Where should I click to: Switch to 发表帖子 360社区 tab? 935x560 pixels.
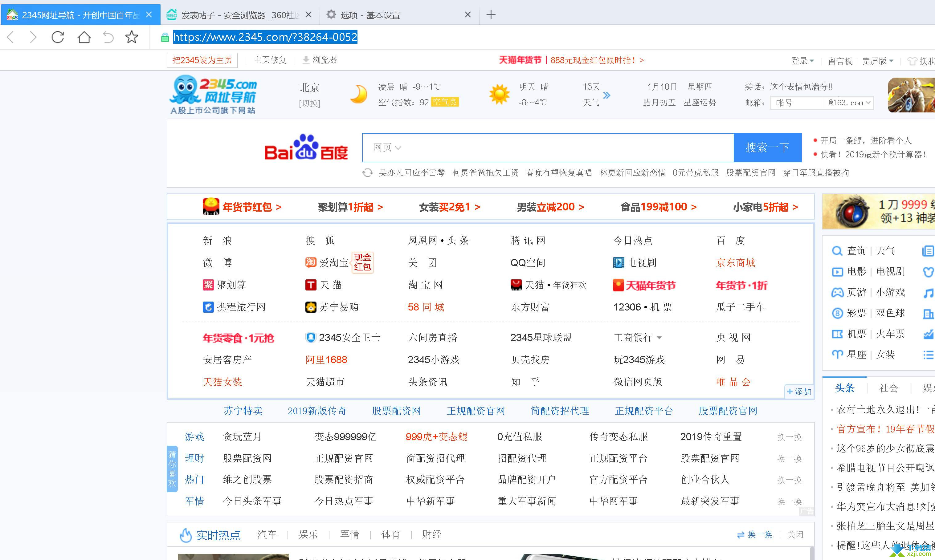click(239, 15)
